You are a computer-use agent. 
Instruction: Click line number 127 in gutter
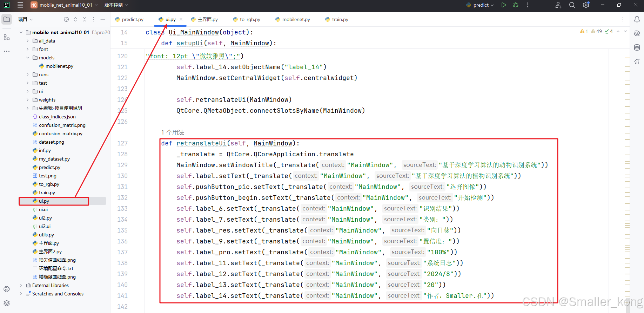(122, 143)
